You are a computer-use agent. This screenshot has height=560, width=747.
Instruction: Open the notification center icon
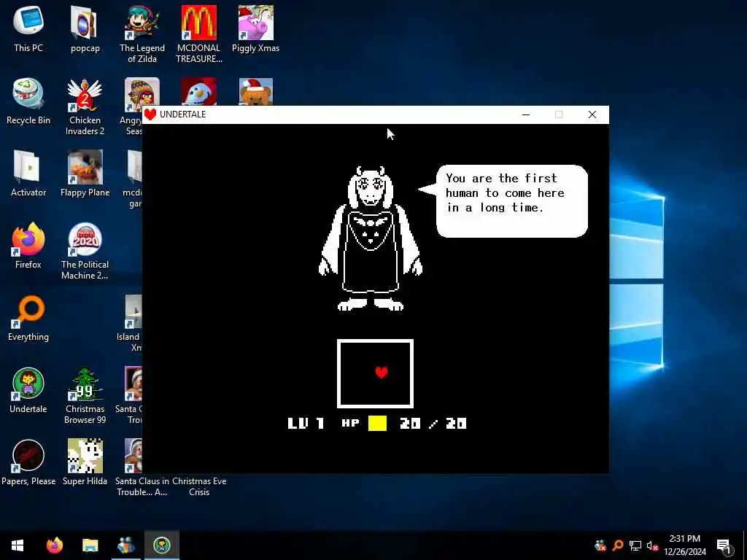[724, 545]
